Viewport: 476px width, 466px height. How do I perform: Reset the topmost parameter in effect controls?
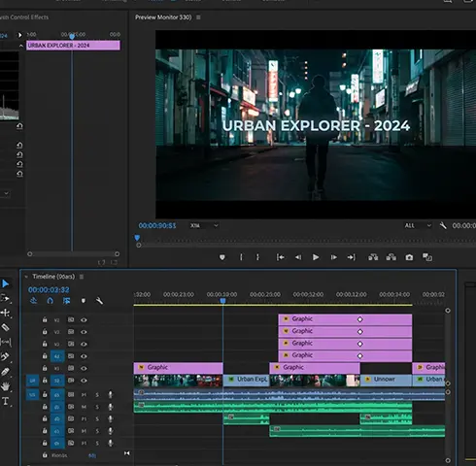19,126
